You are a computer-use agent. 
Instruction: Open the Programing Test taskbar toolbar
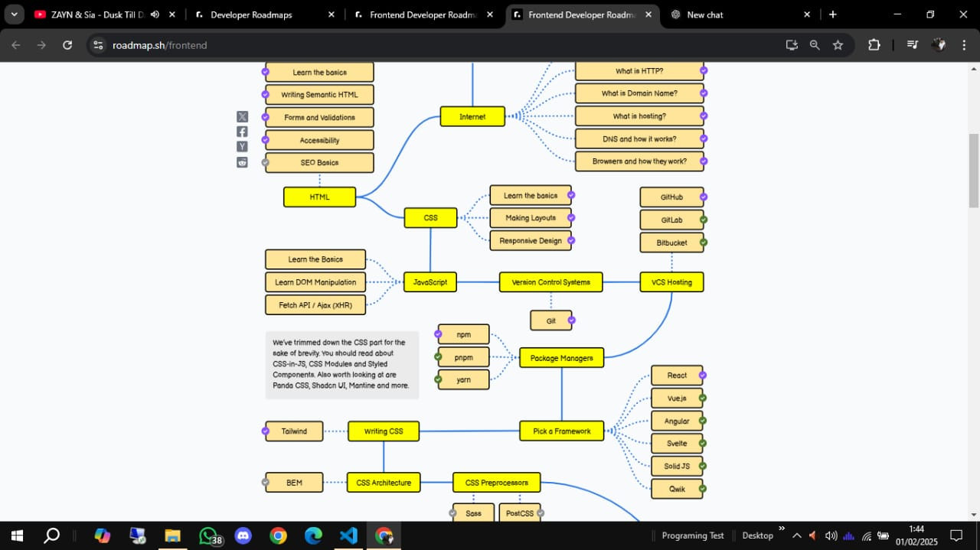pos(692,535)
